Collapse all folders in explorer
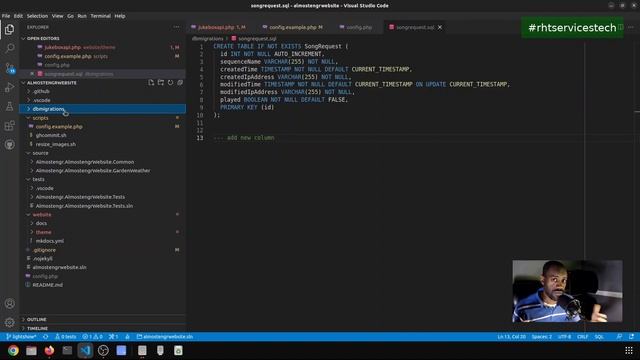 [180, 82]
